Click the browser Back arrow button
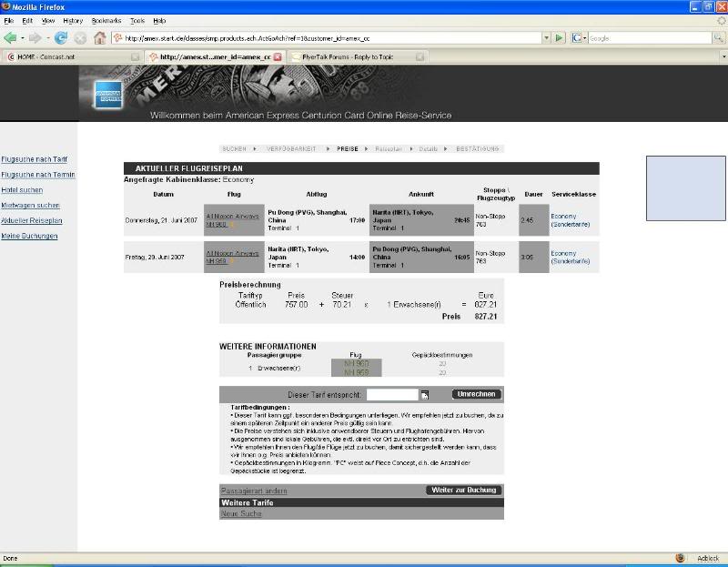 tap(10, 38)
